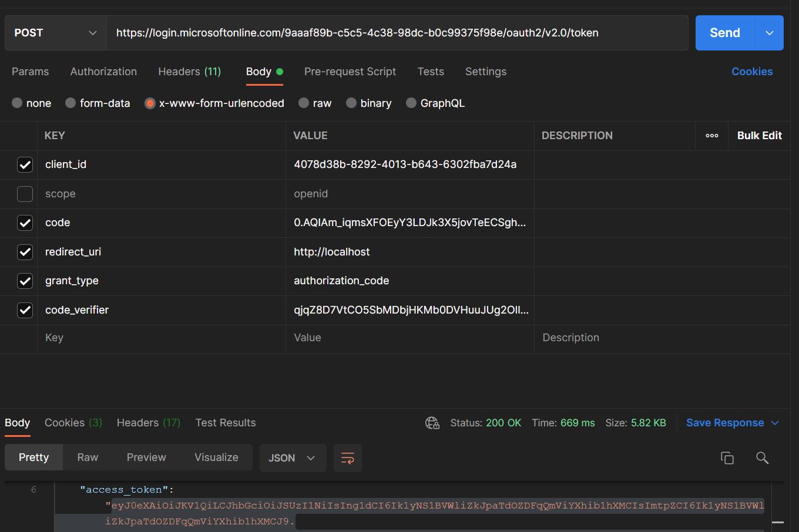Uncheck the code_verifier parameter
The height and width of the screenshot is (532, 799).
(x=25, y=310)
